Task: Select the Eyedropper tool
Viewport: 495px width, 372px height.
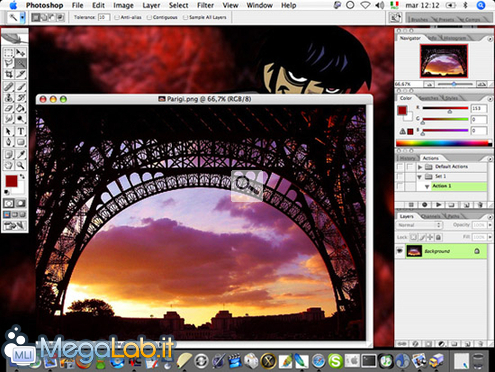Action: pyautogui.click(x=21, y=154)
